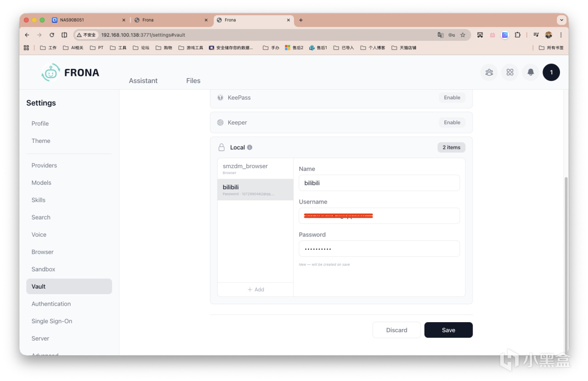The image size is (588, 381).
Task: Open the apps grid icon in header
Action: coord(509,72)
